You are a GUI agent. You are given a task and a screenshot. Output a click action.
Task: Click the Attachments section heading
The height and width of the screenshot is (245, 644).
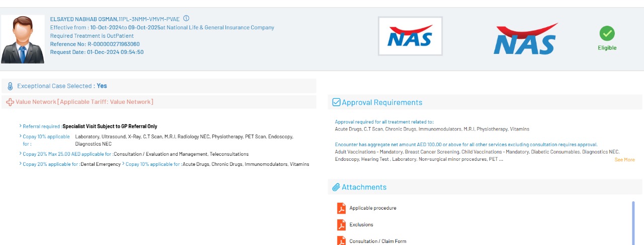tap(364, 187)
